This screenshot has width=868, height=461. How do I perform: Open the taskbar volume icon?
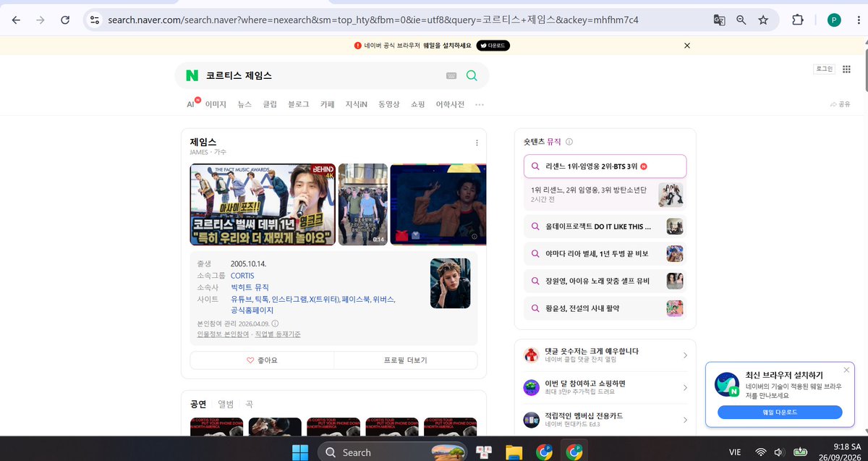pos(779,452)
